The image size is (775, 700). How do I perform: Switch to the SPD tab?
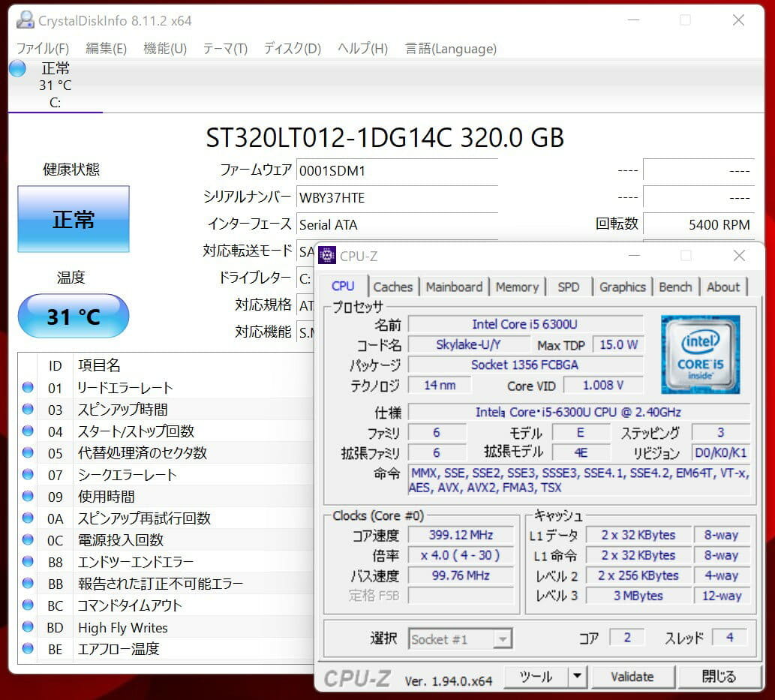[569, 287]
